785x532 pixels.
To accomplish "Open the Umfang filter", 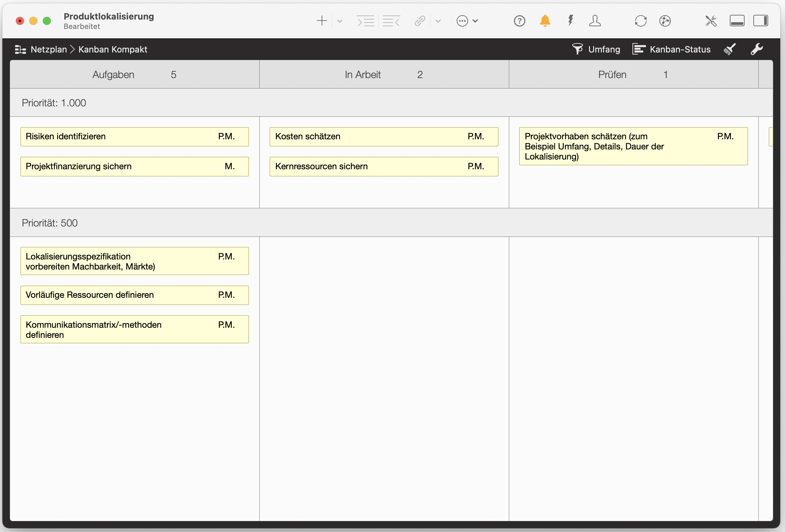I will [596, 49].
